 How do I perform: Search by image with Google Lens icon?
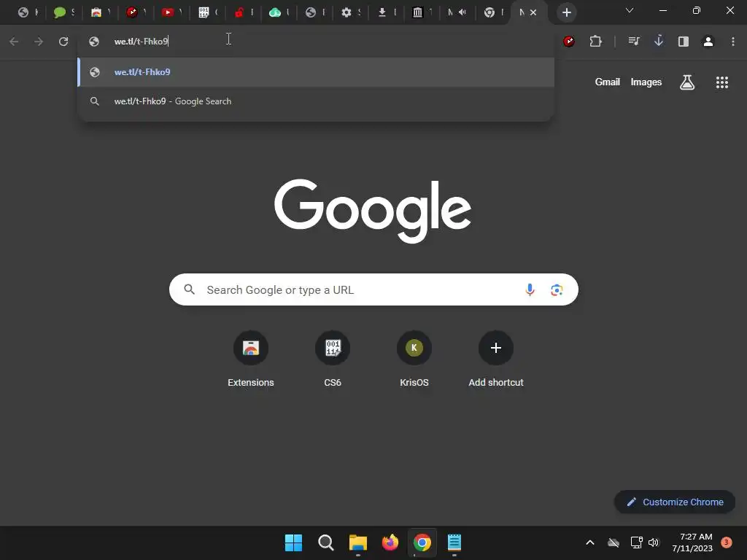pyautogui.click(x=557, y=289)
